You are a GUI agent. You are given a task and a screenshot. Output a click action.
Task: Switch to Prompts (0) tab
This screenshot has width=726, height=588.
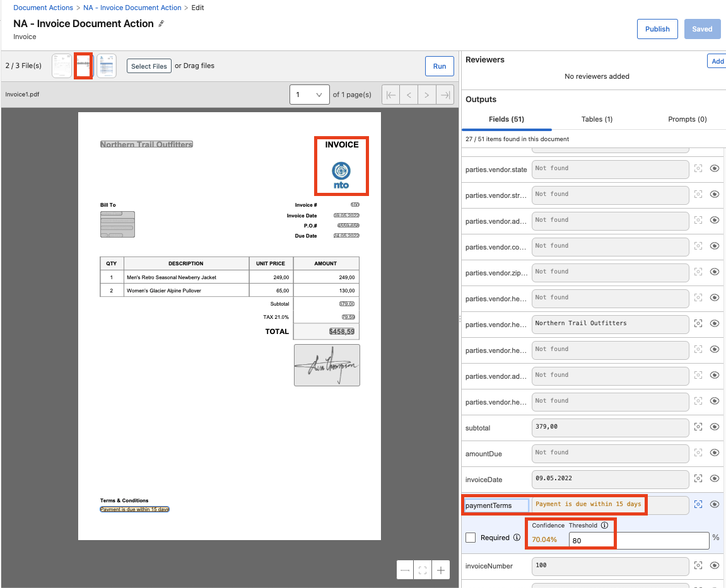tap(687, 119)
